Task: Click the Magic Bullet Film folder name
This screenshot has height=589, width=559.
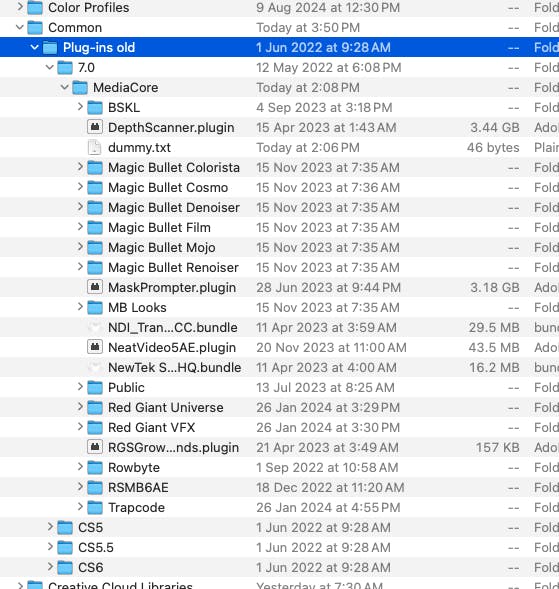Action: (159, 228)
